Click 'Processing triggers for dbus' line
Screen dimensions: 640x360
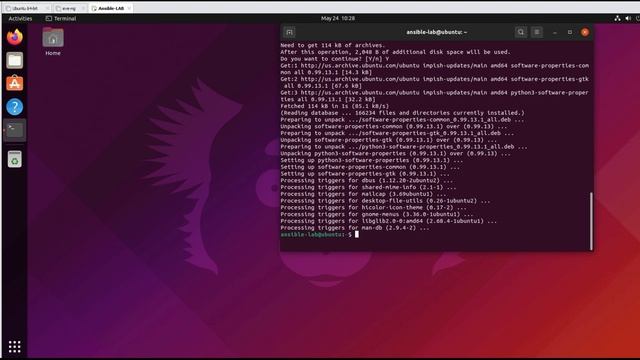(367, 180)
